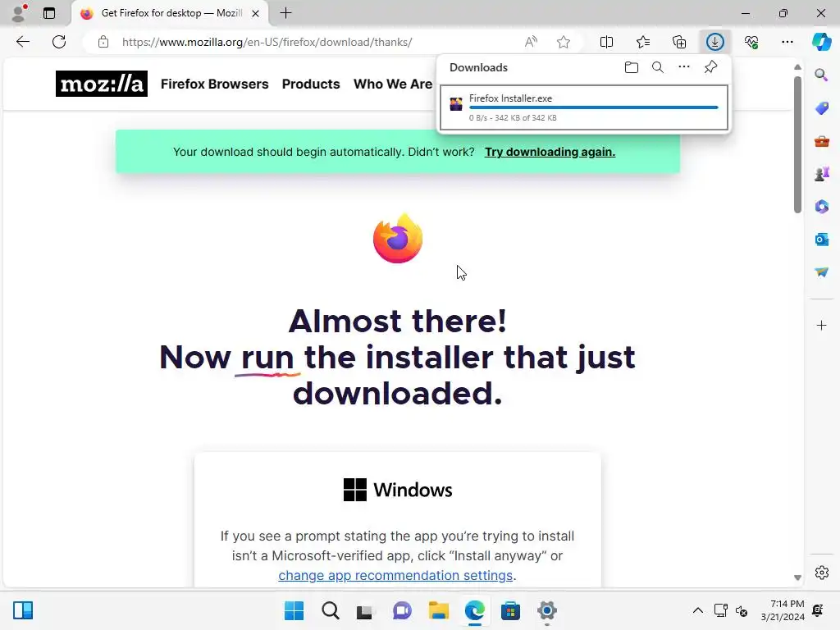Open sidebar Drop paper plane icon
Viewport: 840px width, 630px height.
pyautogui.click(x=821, y=272)
